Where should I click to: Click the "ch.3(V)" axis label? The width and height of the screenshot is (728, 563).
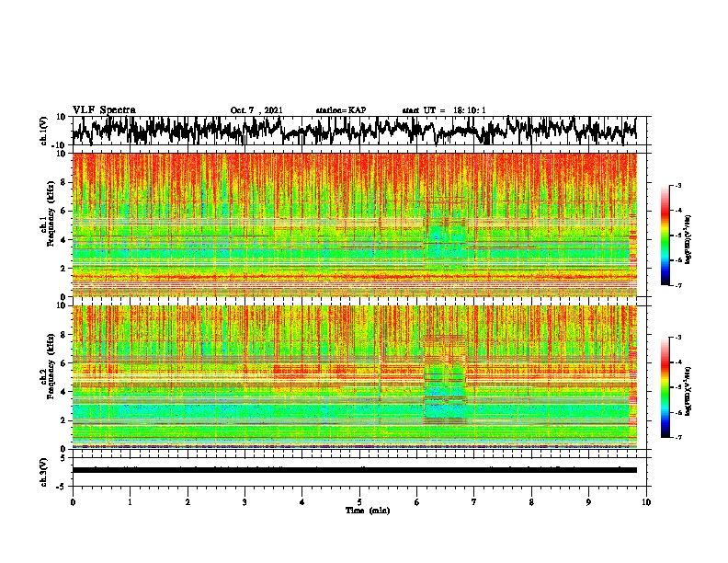(x=44, y=472)
